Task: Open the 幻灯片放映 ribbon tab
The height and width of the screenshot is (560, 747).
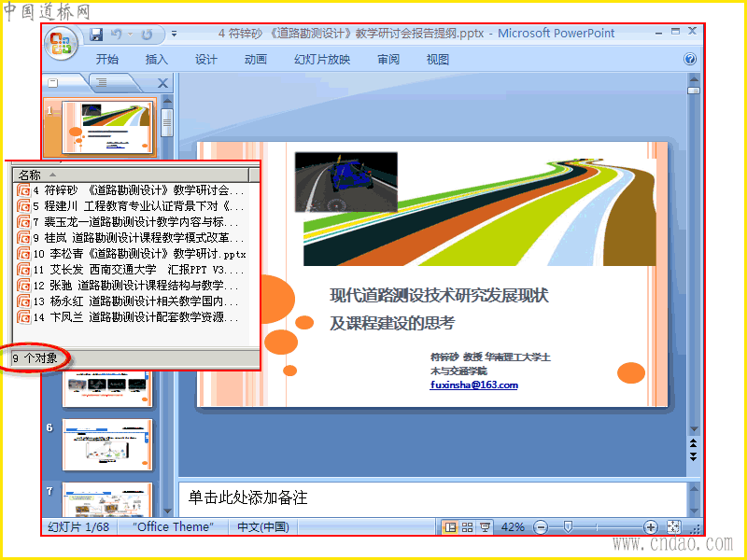Action: [322, 59]
